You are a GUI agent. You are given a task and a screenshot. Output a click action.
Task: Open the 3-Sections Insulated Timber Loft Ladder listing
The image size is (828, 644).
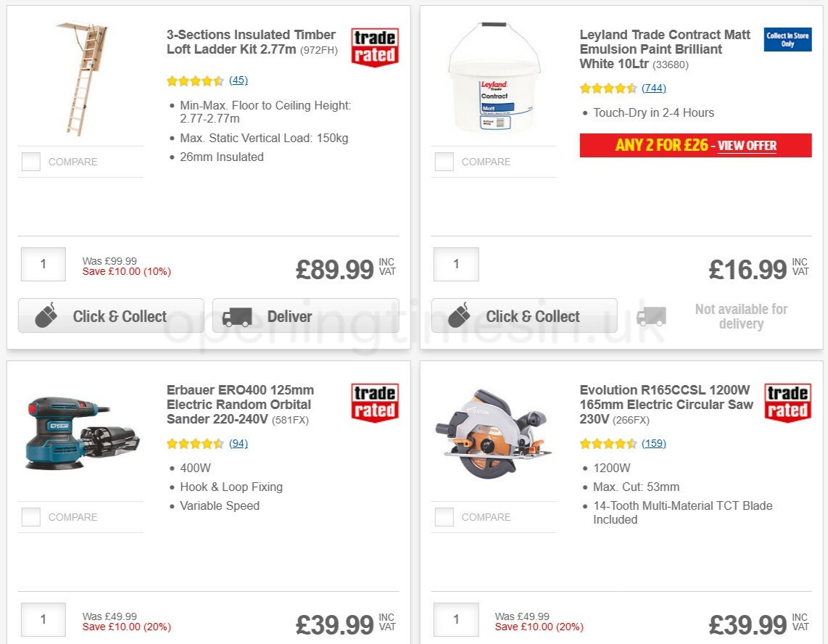(x=250, y=41)
